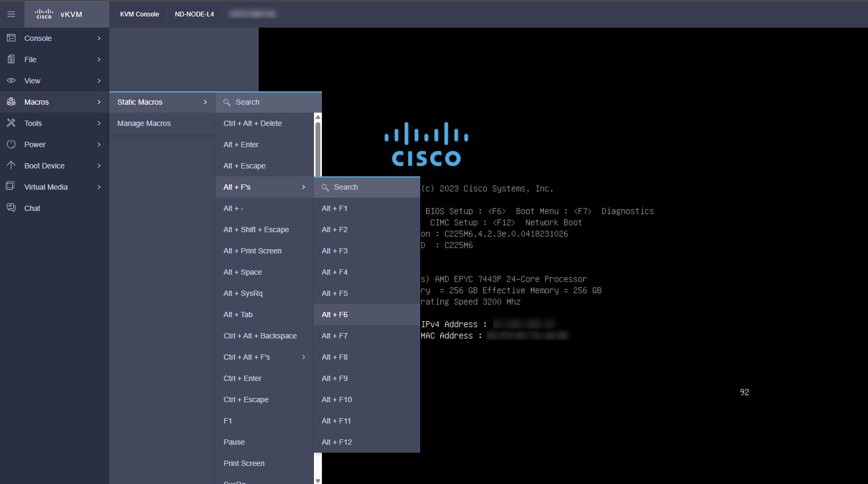The image size is (868, 484).
Task: Send the Alt + Enter macro
Action: click(265, 145)
